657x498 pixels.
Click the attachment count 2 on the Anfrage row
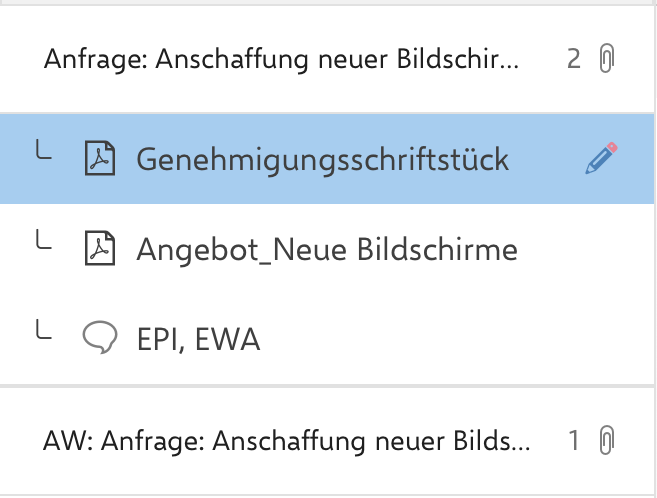573,60
